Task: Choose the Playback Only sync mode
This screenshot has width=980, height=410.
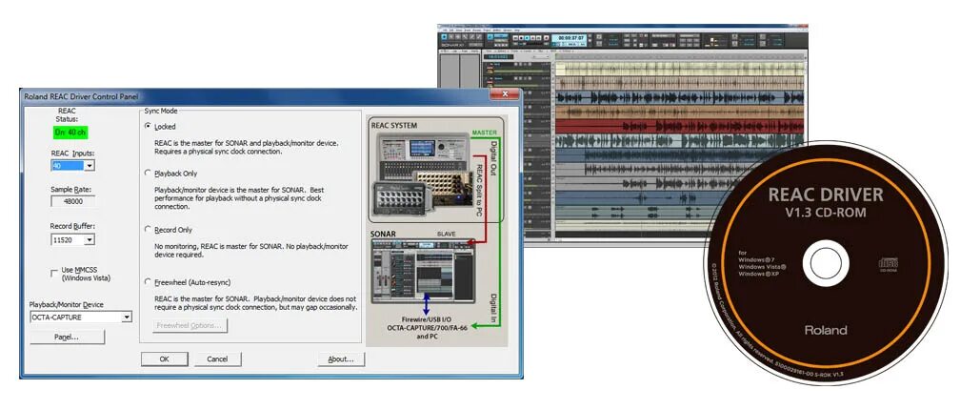Action: click(x=149, y=173)
